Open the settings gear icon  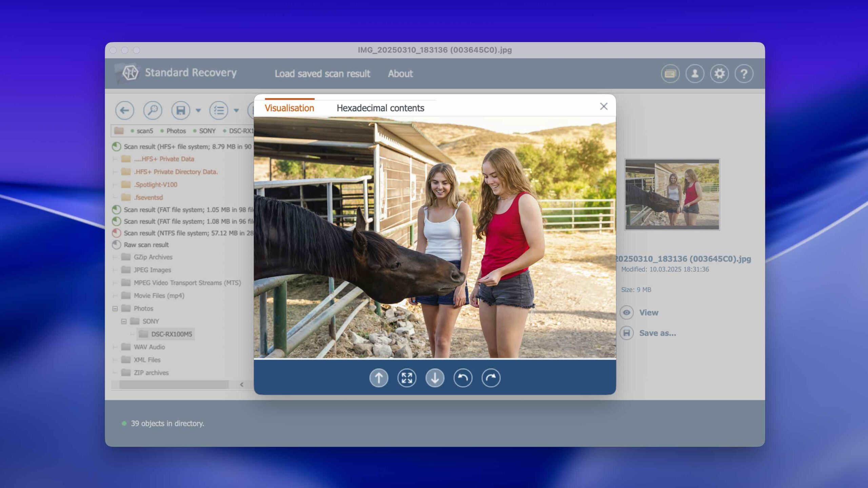[719, 74]
